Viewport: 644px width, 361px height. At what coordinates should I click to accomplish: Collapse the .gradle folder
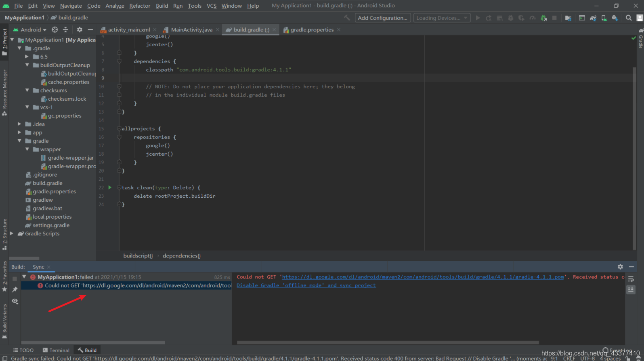[x=19, y=48]
